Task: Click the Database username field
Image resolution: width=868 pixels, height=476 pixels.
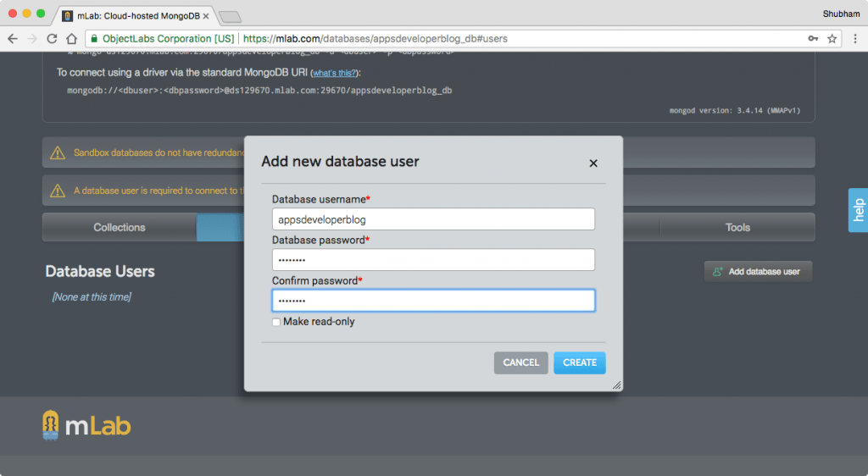Action: click(x=433, y=219)
